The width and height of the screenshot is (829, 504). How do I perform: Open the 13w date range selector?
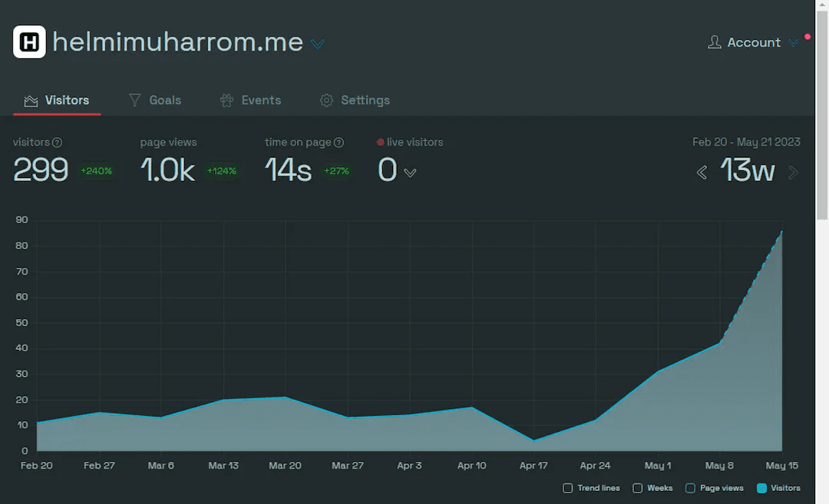pyautogui.click(x=748, y=170)
